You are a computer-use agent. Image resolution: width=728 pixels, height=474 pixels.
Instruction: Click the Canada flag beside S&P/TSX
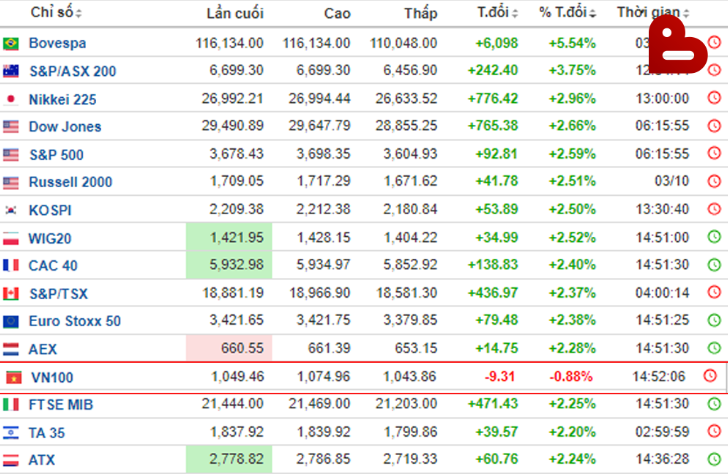coord(11,293)
